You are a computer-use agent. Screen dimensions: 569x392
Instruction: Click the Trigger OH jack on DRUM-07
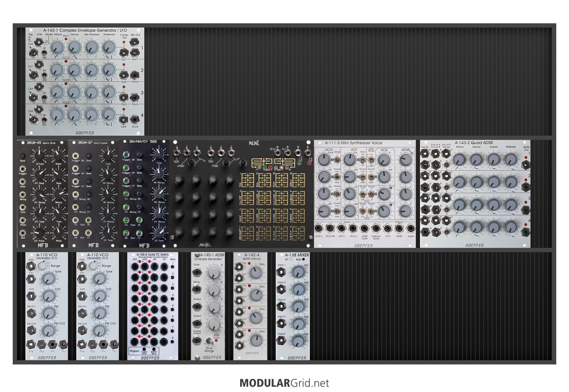coord(75,156)
